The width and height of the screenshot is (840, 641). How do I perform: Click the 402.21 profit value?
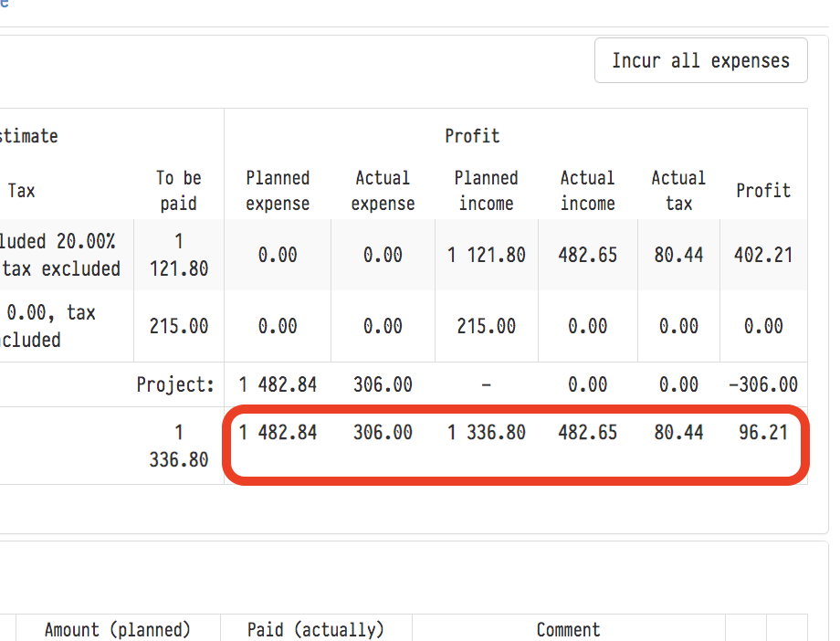pos(762,256)
